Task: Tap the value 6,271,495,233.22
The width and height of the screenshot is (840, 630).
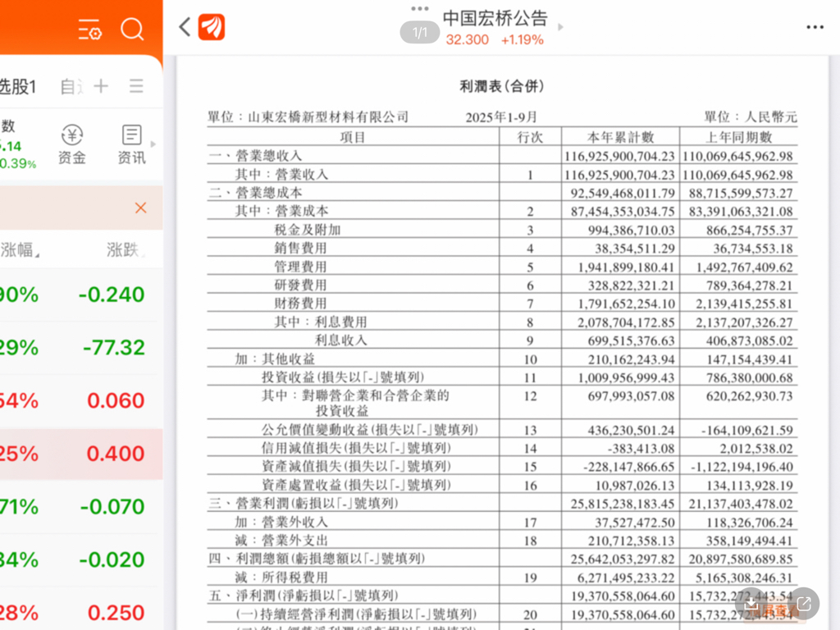Action: click(626, 577)
